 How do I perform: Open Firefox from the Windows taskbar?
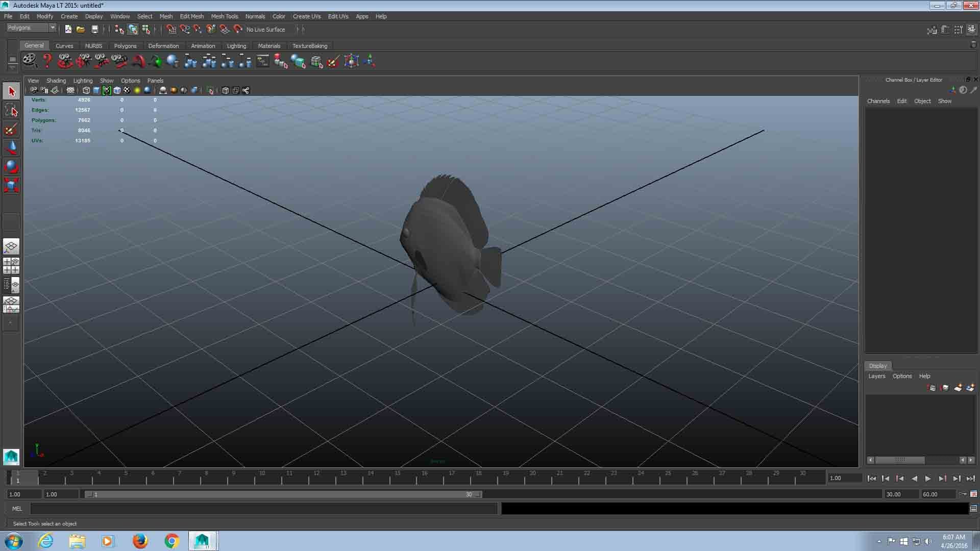click(x=140, y=541)
